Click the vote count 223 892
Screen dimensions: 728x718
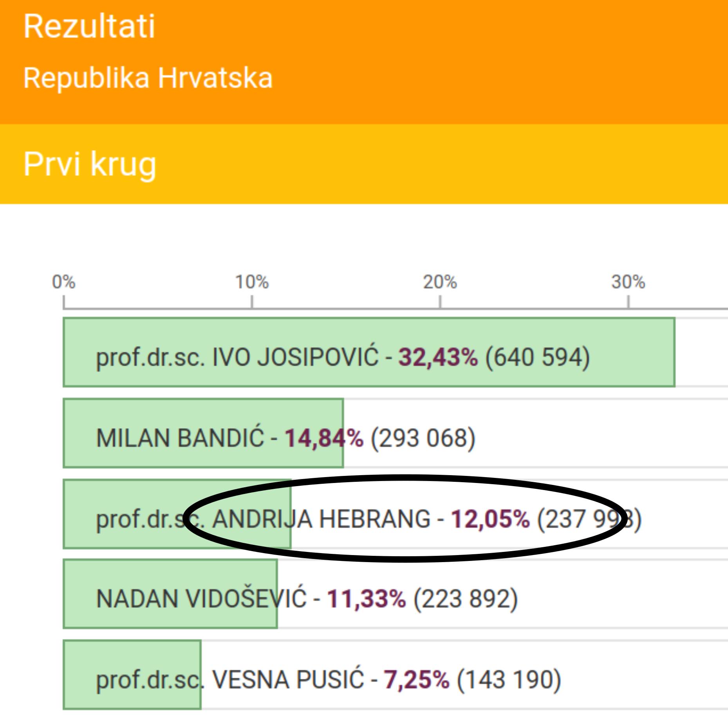point(466,599)
